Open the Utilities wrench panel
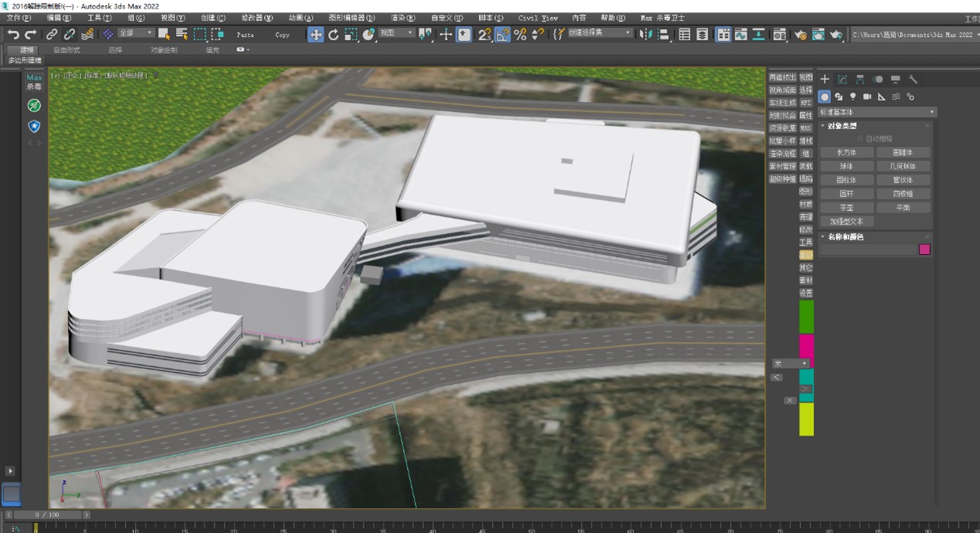This screenshot has width=980, height=533. [913, 80]
